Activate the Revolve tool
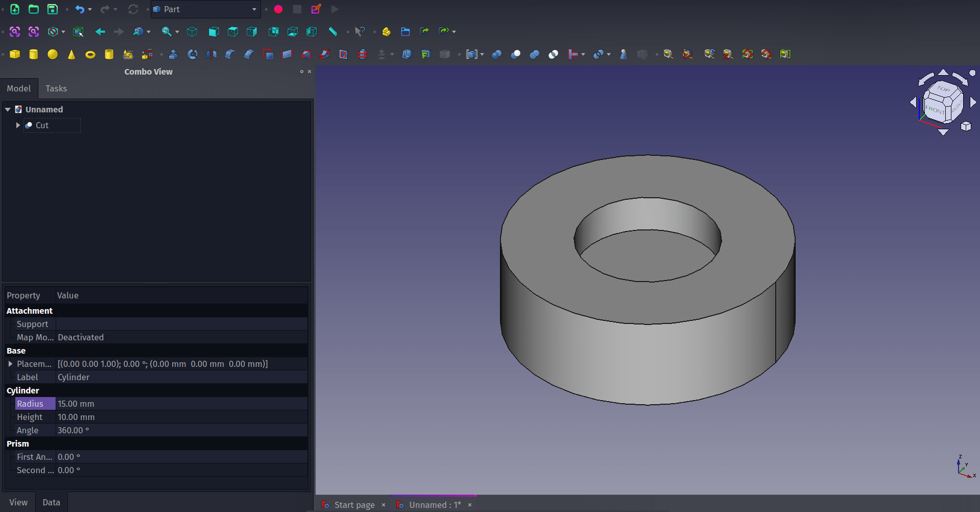980x512 pixels. point(193,54)
